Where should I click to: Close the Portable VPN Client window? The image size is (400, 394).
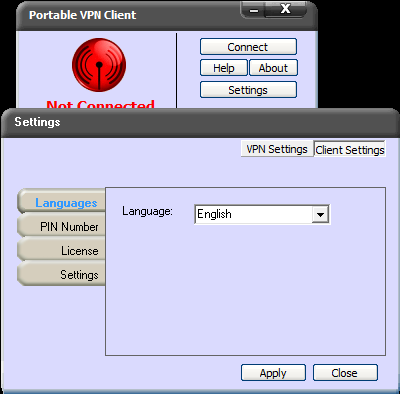tap(286, 9)
